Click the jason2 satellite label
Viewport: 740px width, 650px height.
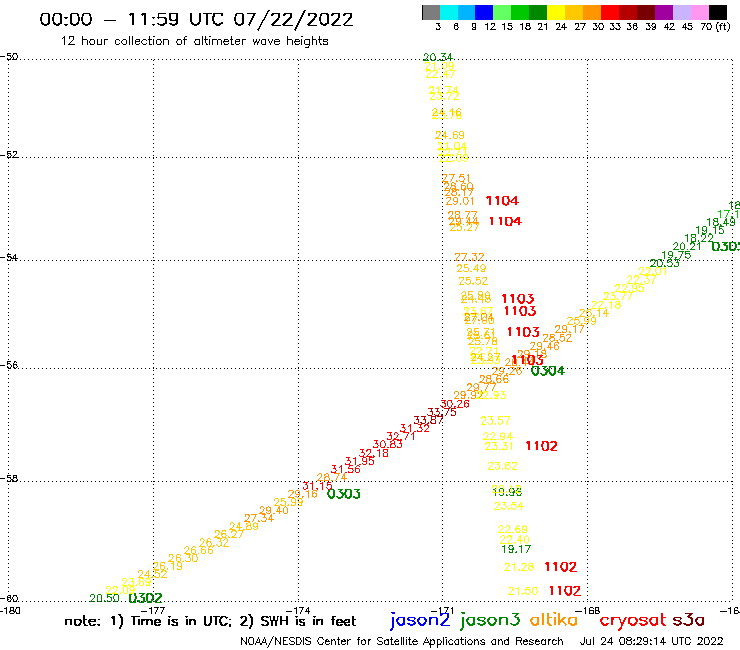420,621
